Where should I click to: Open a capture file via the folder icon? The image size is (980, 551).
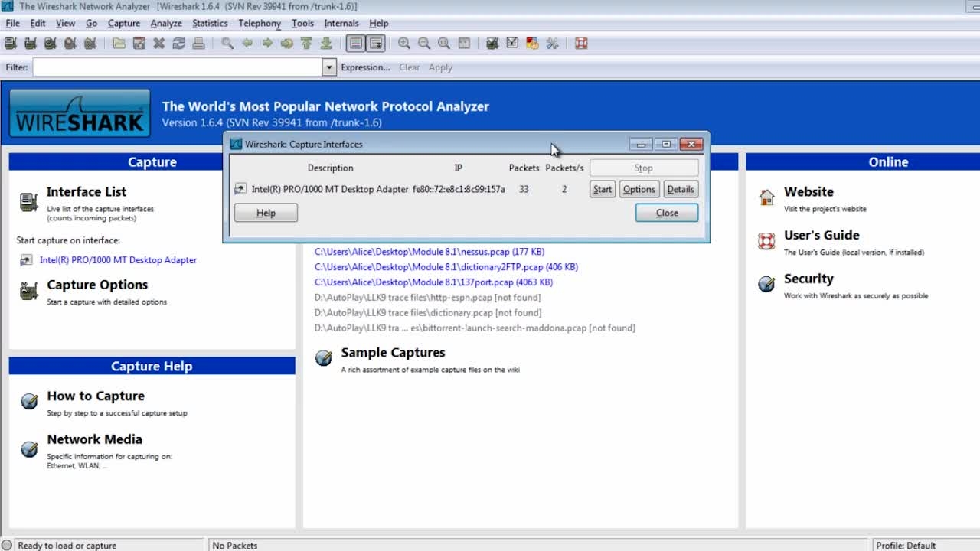click(119, 44)
